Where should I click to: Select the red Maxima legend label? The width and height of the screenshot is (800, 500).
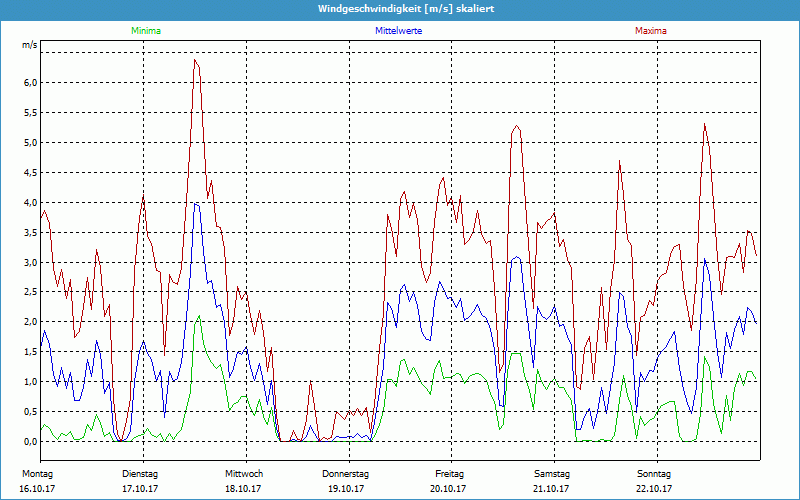pyautogui.click(x=651, y=31)
